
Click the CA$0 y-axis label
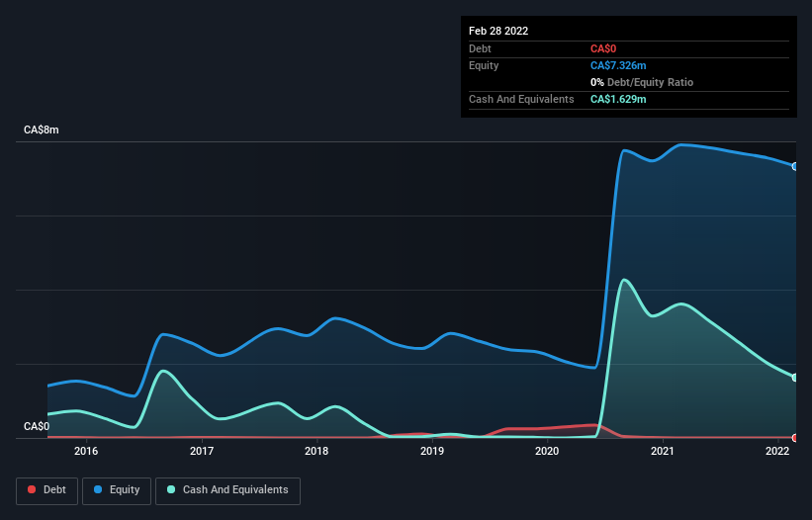click(x=37, y=426)
